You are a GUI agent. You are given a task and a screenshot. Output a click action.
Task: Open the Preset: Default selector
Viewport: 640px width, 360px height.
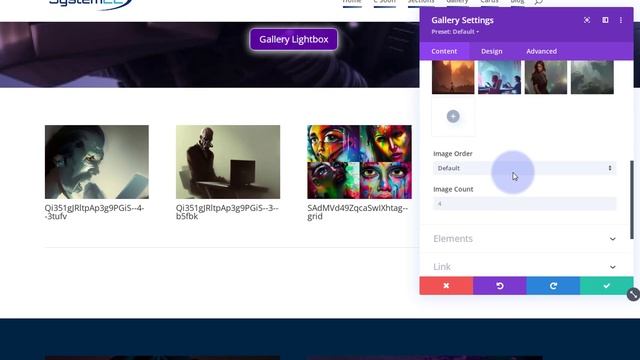455,32
